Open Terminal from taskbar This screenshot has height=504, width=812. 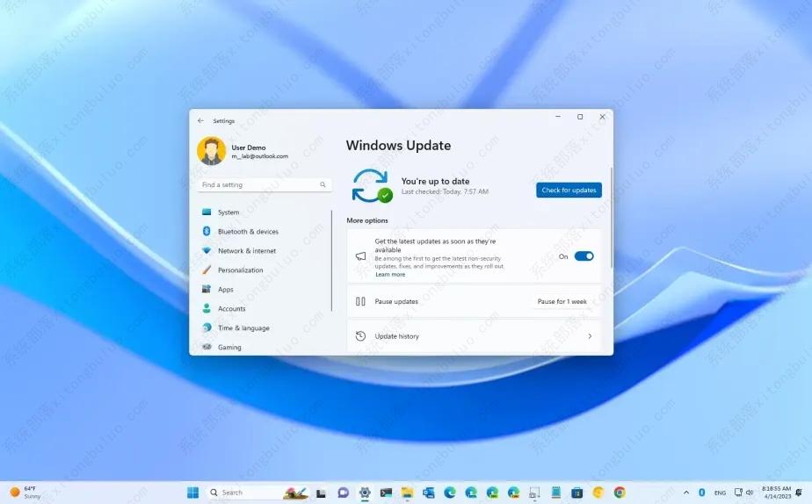(x=386, y=493)
